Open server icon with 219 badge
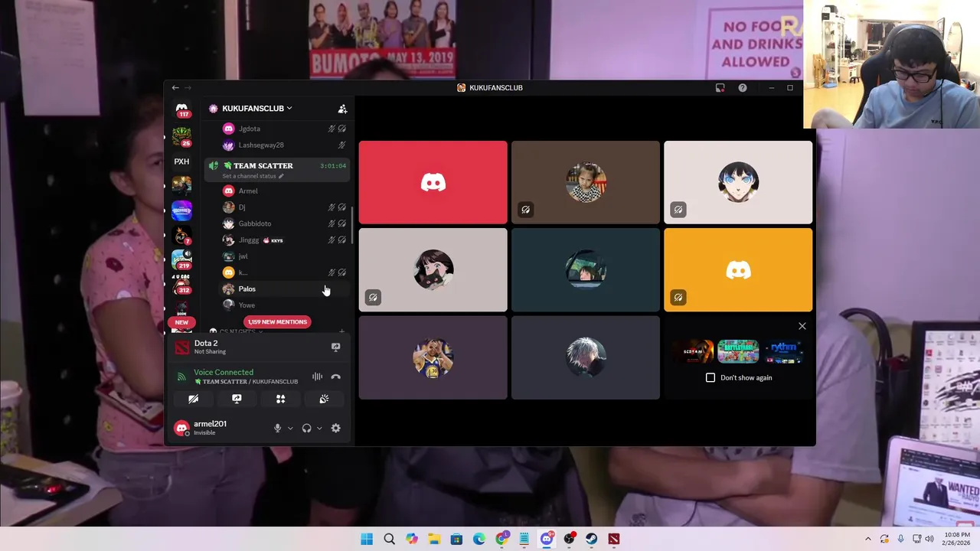 tap(181, 259)
